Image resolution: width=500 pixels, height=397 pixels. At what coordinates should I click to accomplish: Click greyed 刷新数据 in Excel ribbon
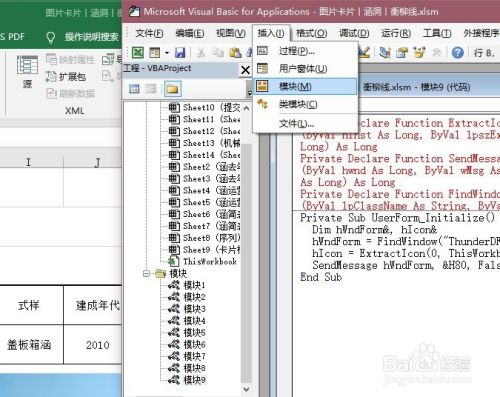70,94
